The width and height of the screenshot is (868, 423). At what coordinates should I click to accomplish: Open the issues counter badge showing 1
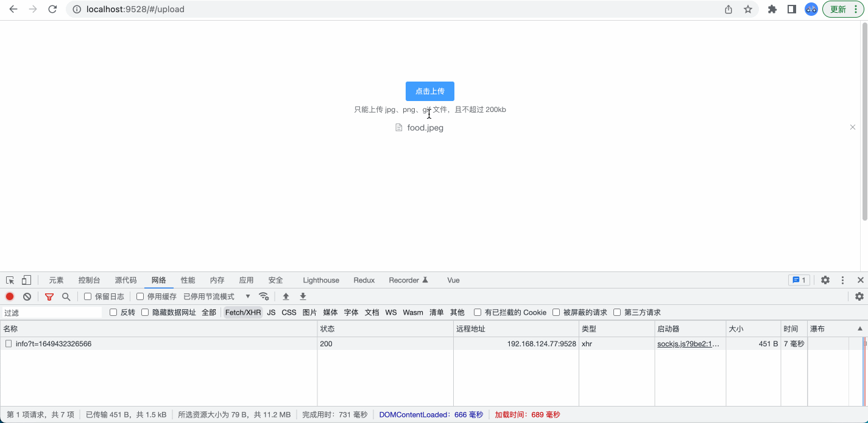(x=799, y=280)
